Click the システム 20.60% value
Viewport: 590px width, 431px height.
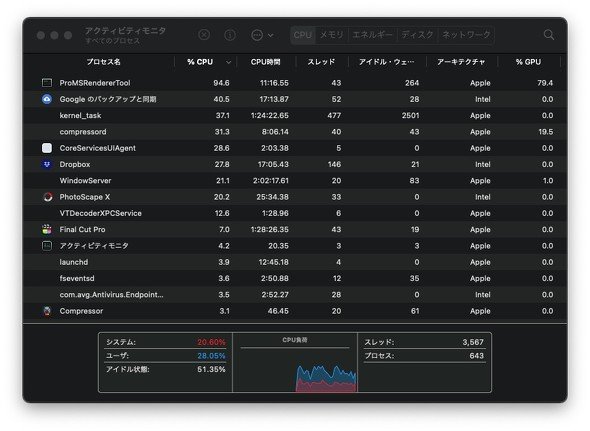pos(211,342)
